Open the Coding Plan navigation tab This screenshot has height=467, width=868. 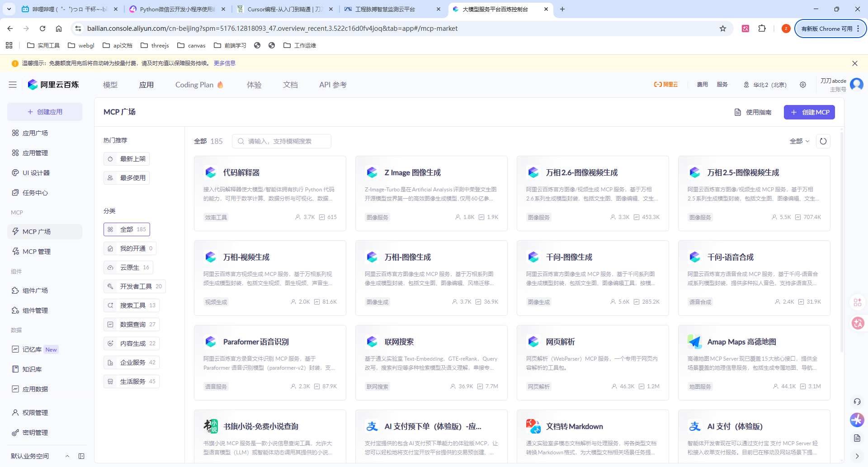coord(199,85)
